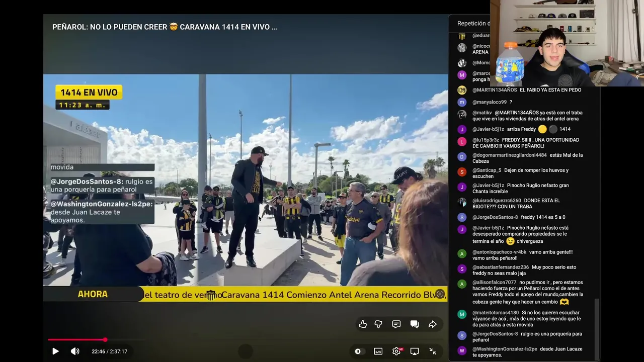Screen dimensions: 644x362
Task: Cast video via AirPlay icon
Action: pos(415,351)
